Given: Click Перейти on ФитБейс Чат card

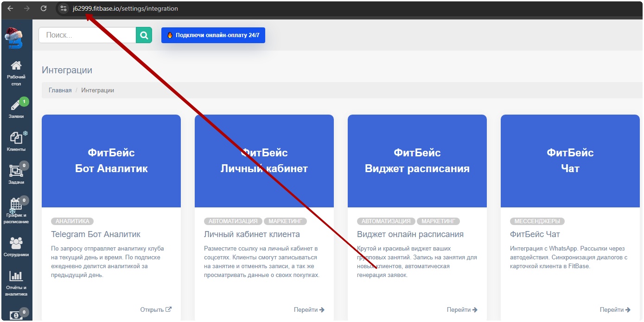Looking at the screenshot, I should 615,309.
